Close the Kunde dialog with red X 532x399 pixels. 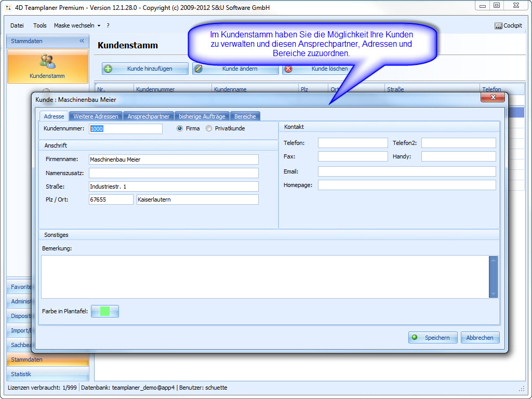pos(493,98)
